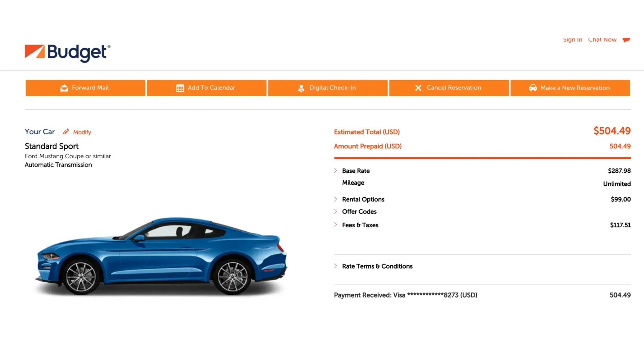Viewport: 644px width, 362px height.
Task: Click the Cancel Reservation button label
Action: coord(454,88)
